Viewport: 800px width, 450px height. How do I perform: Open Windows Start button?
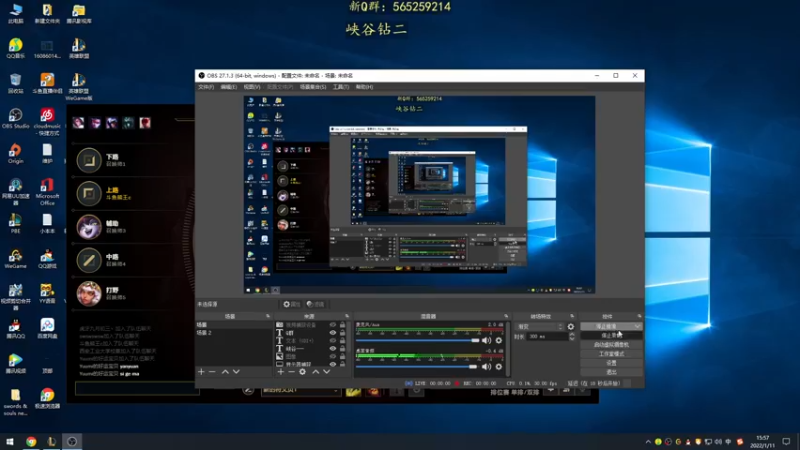point(10,442)
